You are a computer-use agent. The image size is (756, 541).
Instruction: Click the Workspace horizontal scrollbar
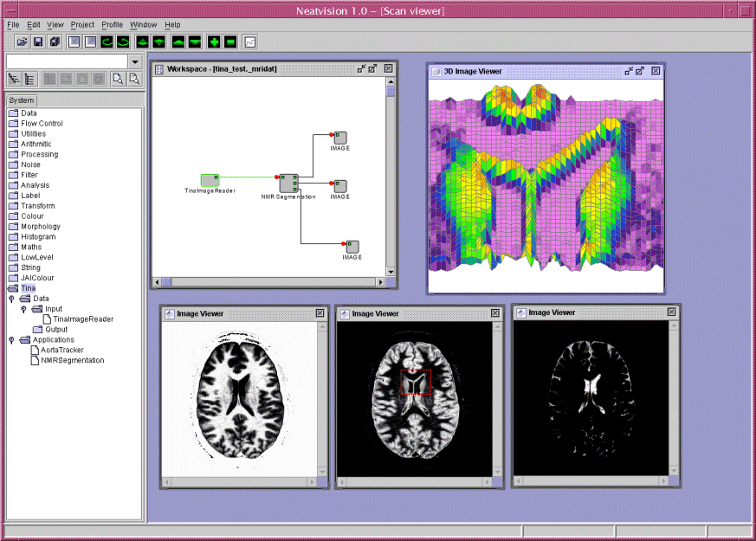tap(268, 282)
